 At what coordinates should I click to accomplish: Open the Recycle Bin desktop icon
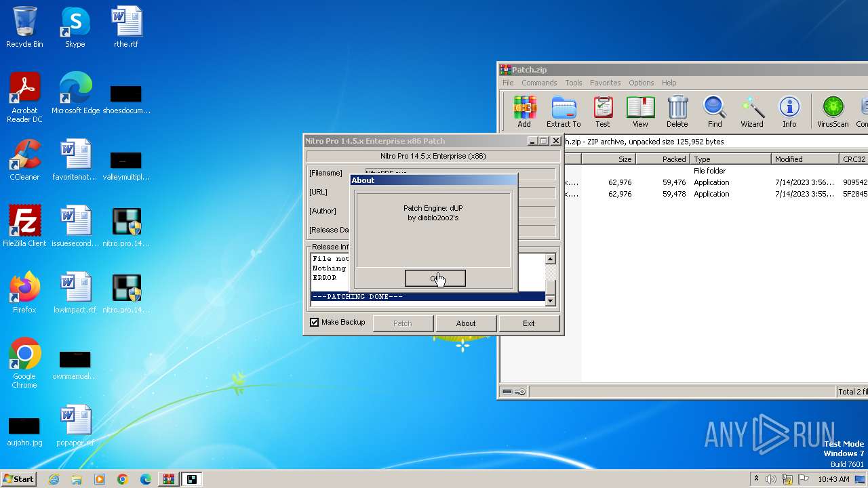pyautogui.click(x=24, y=27)
